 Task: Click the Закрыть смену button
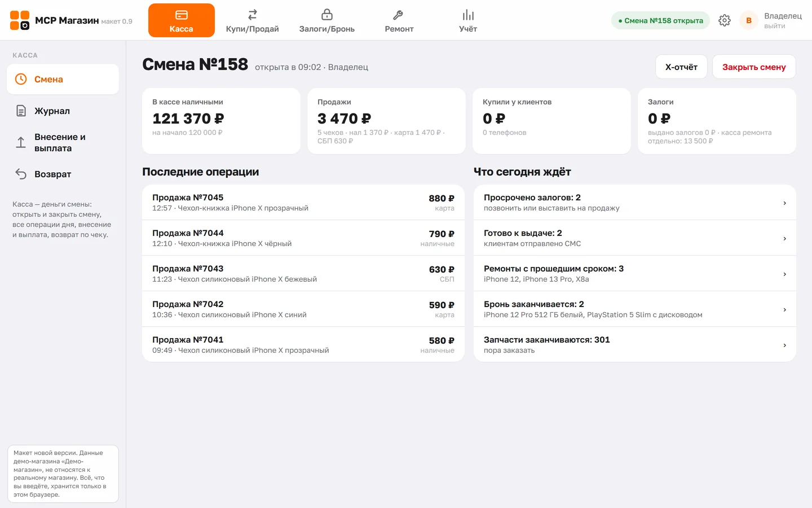pos(754,67)
